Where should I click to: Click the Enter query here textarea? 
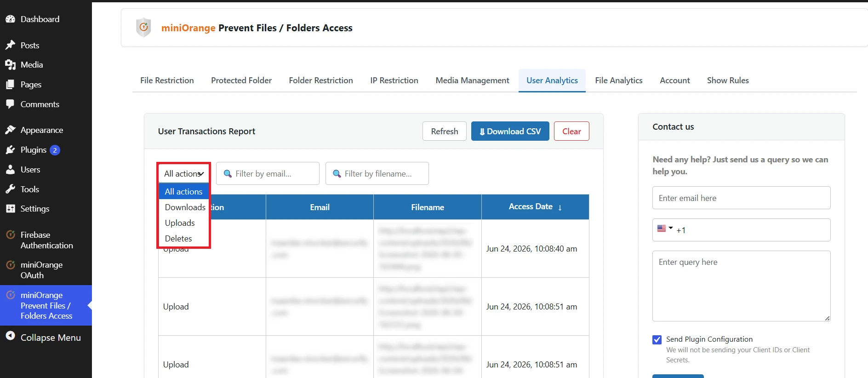(x=741, y=286)
